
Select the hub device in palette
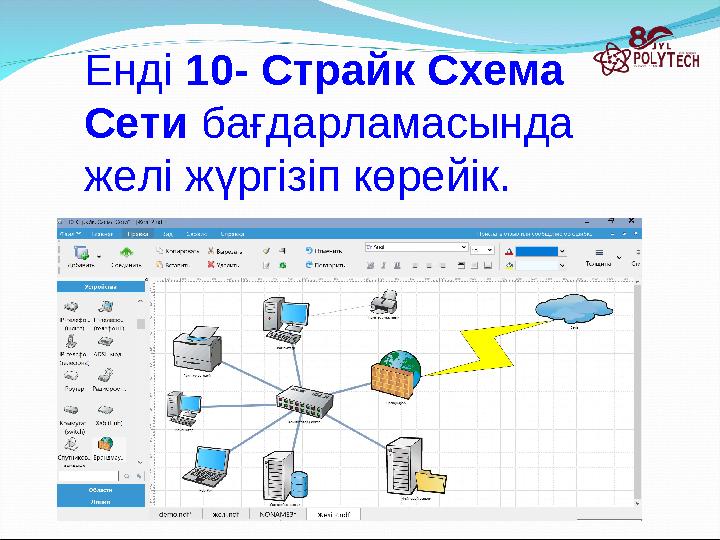107,415
